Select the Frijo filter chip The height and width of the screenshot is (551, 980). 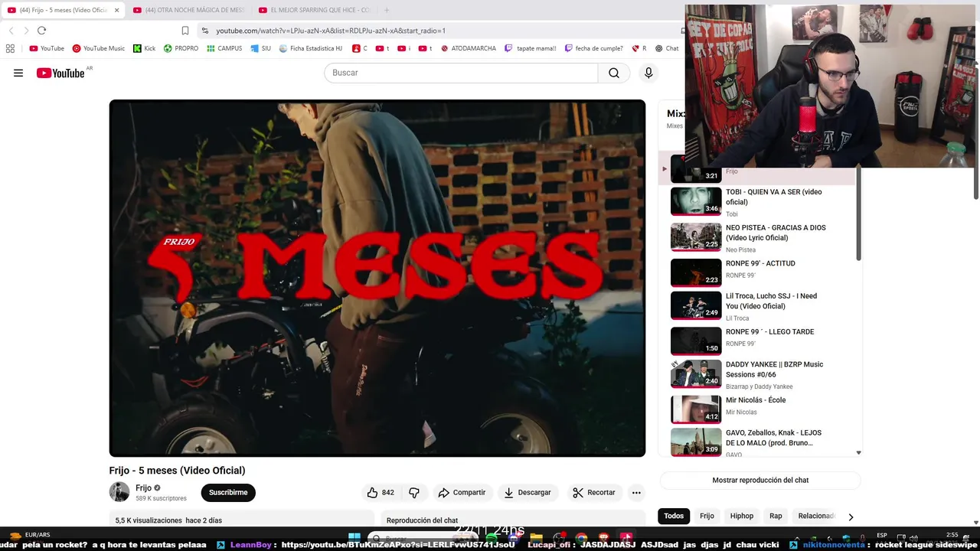[707, 516]
